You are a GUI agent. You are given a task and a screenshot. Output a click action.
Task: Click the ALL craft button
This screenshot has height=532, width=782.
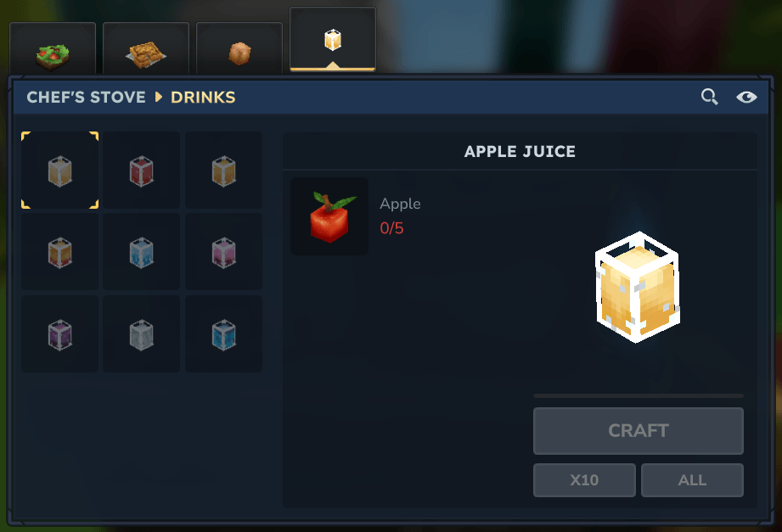pyautogui.click(x=692, y=480)
